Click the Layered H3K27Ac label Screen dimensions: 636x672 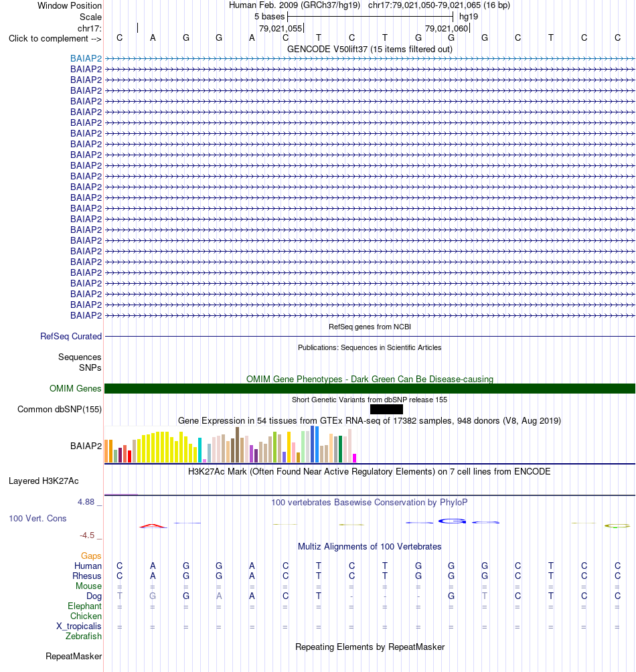click(x=44, y=481)
